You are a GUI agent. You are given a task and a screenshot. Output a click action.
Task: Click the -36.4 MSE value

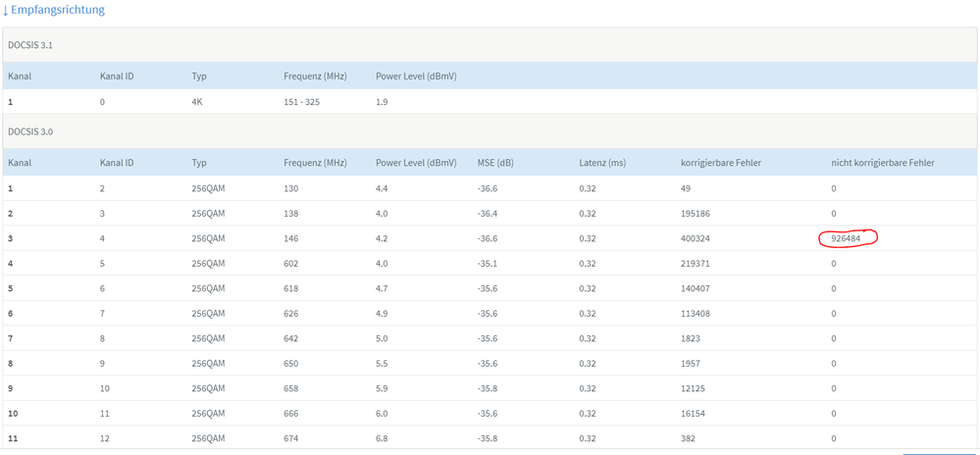(x=487, y=213)
